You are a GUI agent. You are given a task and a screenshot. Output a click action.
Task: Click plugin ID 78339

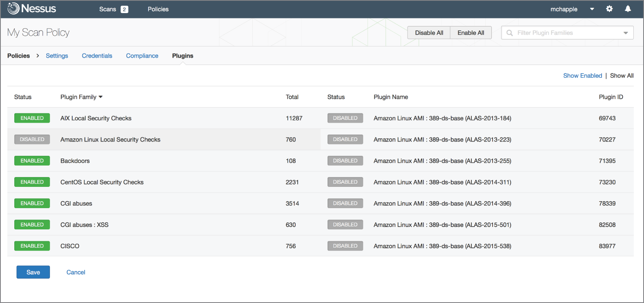tap(607, 203)
